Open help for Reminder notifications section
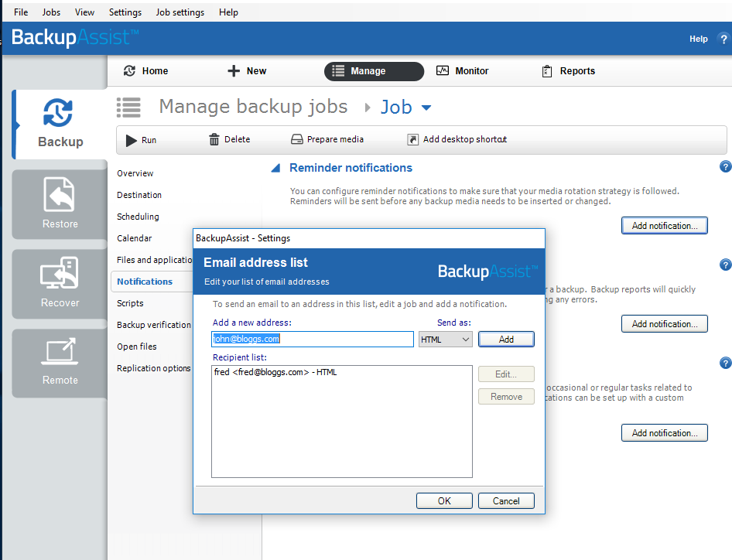This screenshot has height=560, width=732. click(726, 166)
